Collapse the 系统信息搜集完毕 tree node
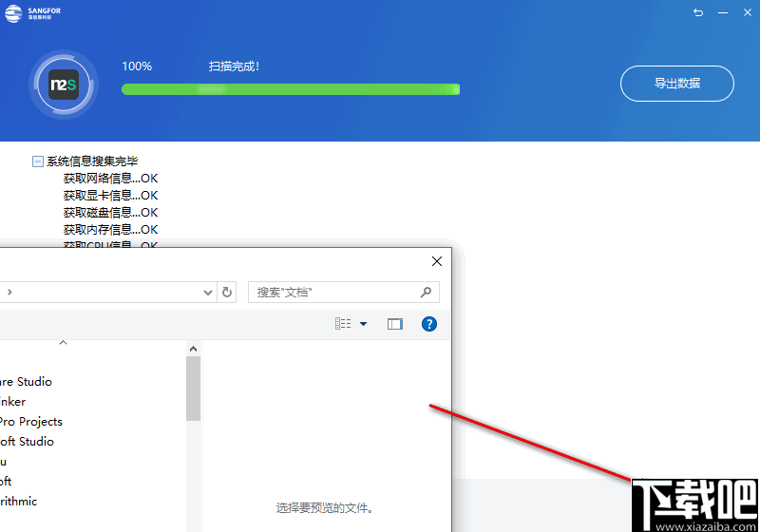760x532 pixels. click(37, 161)
